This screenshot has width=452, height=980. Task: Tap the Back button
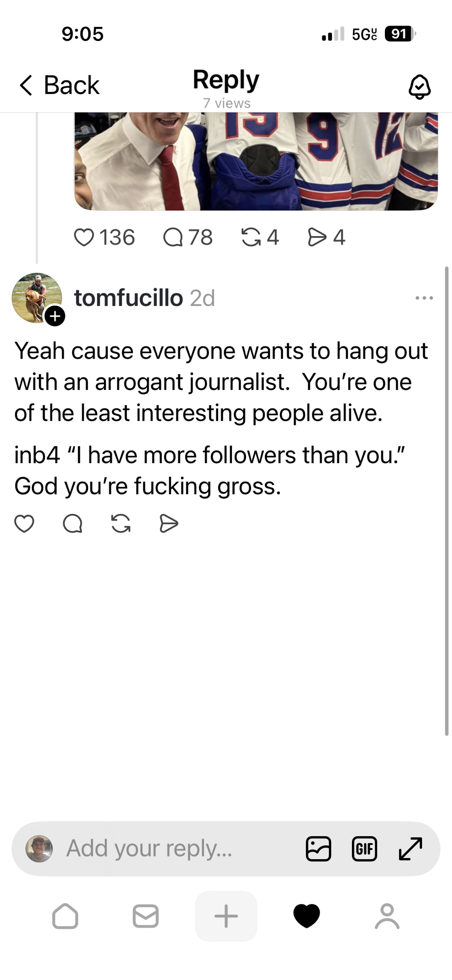click(59, 85)
